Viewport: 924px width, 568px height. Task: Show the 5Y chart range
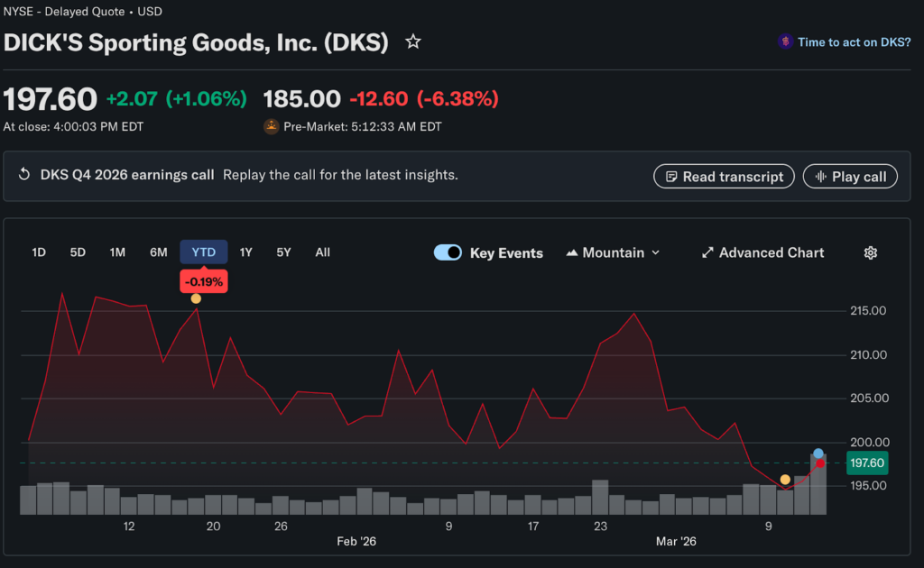coord(283,252)
